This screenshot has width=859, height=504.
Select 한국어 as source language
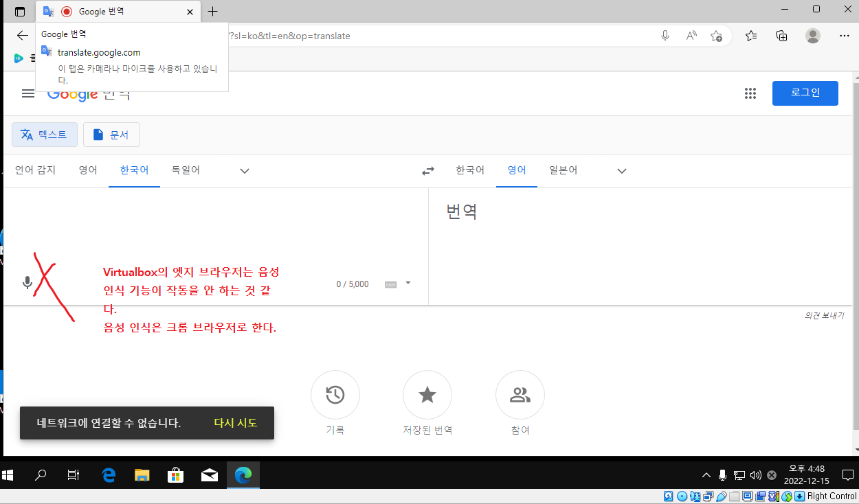pos(134,170)
